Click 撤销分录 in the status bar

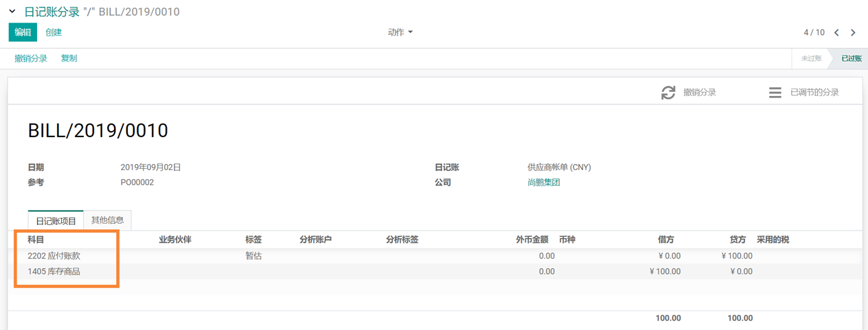pos(31,58)
